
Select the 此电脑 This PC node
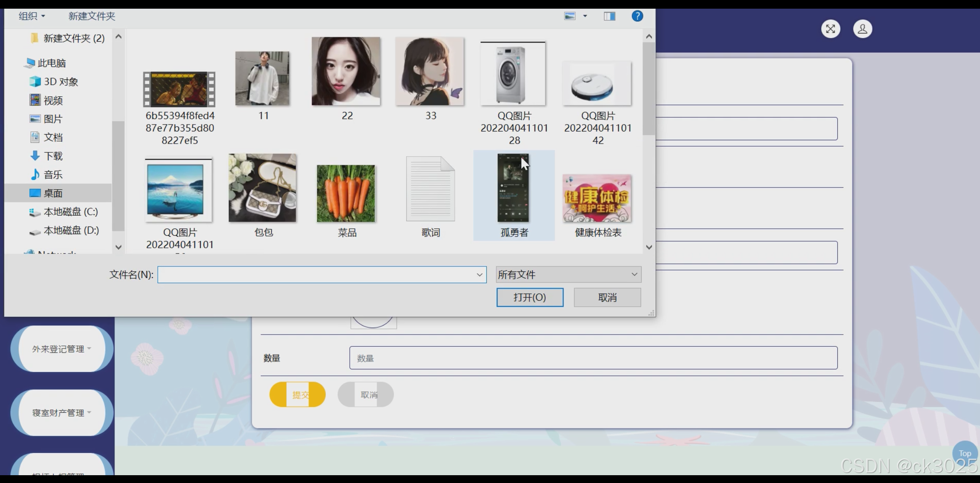[51, 63]
